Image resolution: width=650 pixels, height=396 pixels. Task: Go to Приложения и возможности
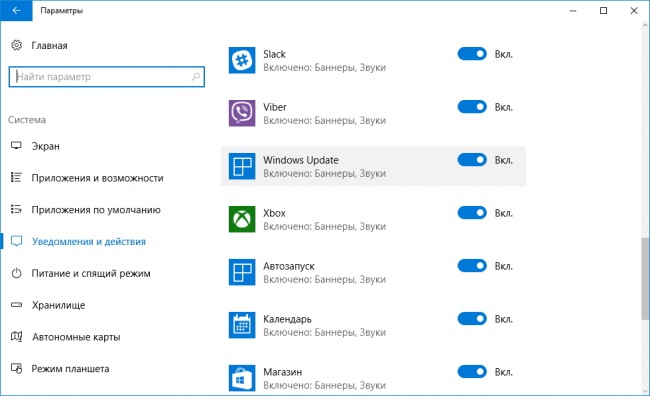tap(97, 178)
